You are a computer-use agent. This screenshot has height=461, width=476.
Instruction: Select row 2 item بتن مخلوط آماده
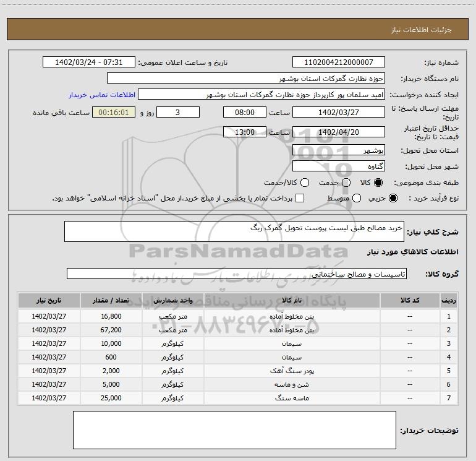point(292,330)
